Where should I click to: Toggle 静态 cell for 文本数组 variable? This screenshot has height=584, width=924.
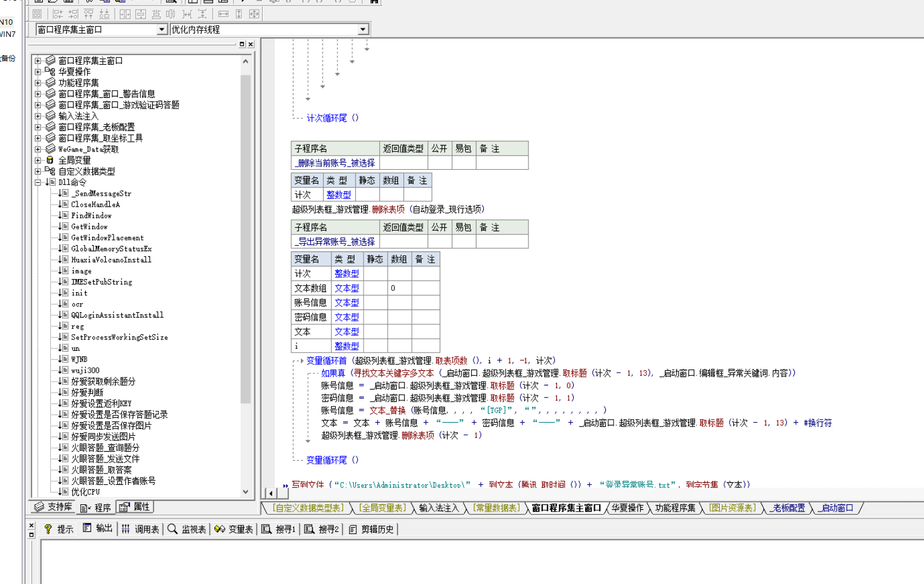[374, 288]
